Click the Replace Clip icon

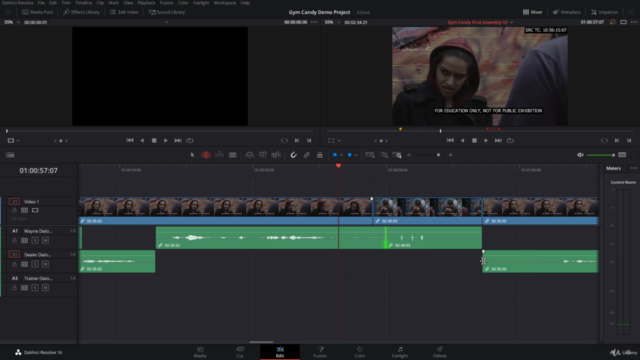pyautogui.click(x=276, y=155)
